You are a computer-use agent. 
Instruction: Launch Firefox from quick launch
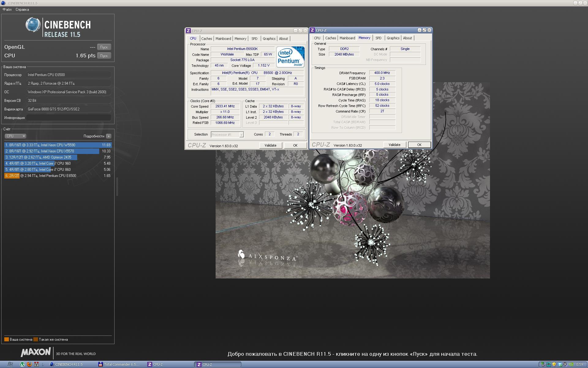coord(29,364)
